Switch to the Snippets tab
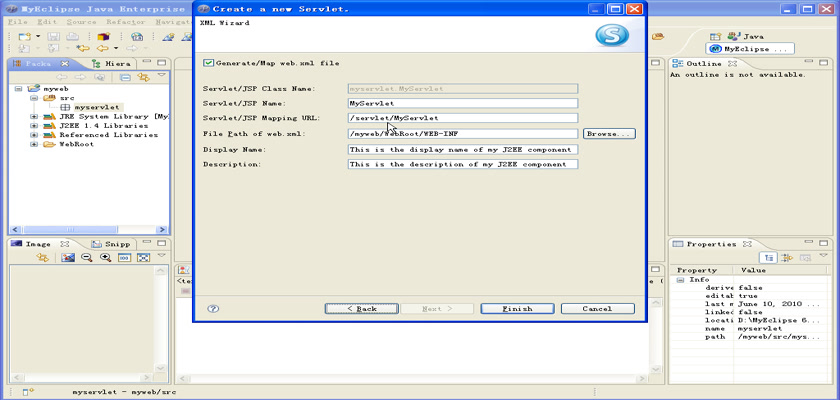 [x=110, y=244]
